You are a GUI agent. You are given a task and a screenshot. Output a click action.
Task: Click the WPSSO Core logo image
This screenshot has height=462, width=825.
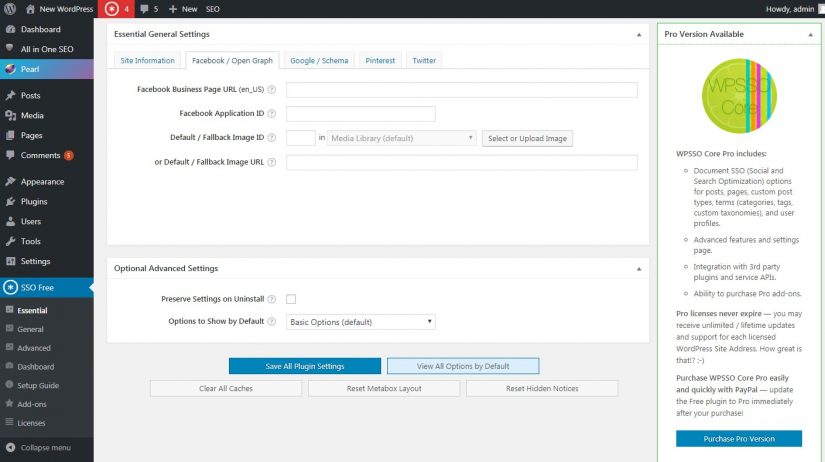point(739,96)
